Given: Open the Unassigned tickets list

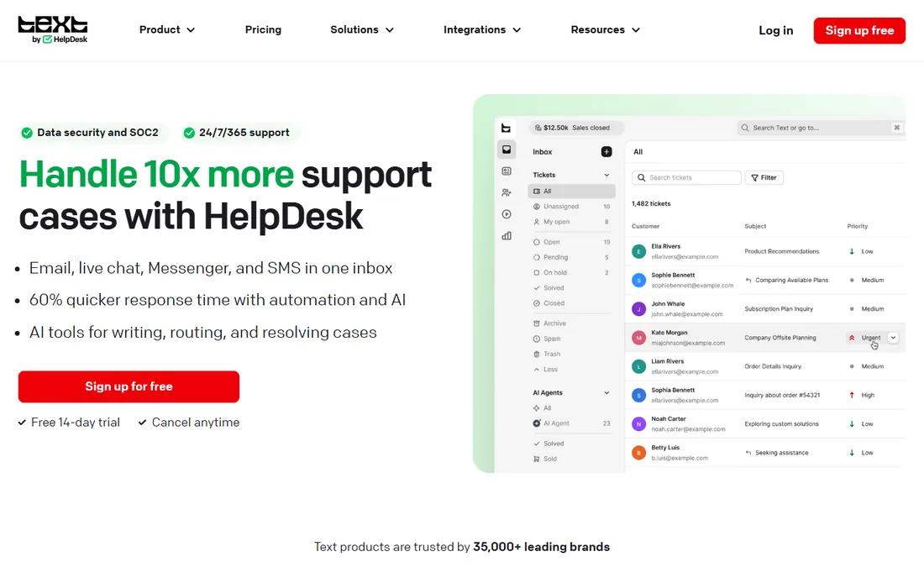Looking at the screenshot, I should pos(571,206).
